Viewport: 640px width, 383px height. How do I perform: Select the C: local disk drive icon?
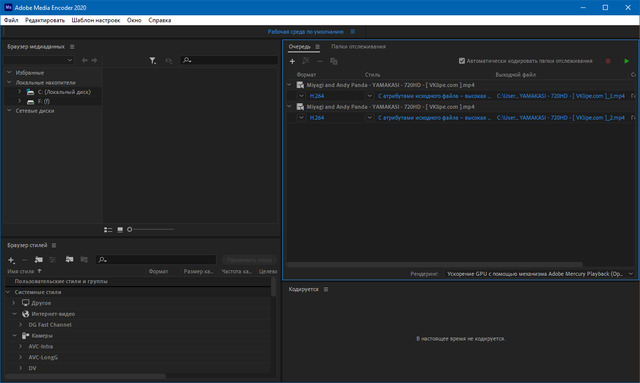[30, 92]
